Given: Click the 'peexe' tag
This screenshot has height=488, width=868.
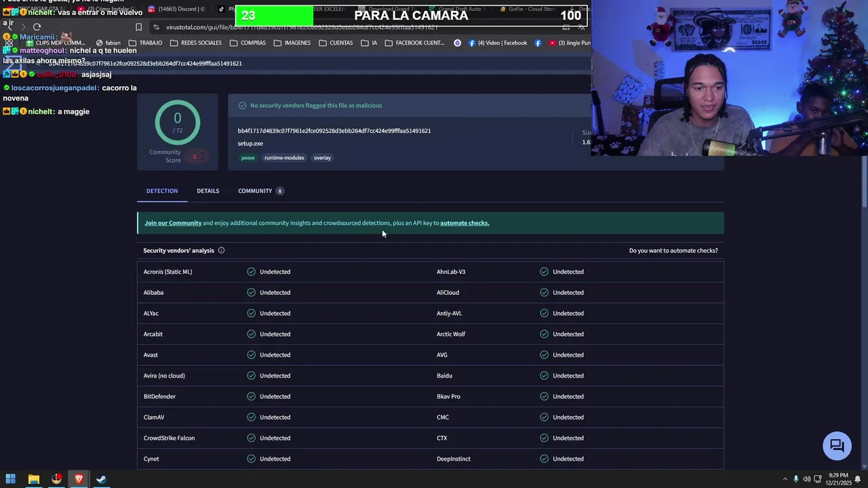Looking at the screenshot, I should [248, 158].
